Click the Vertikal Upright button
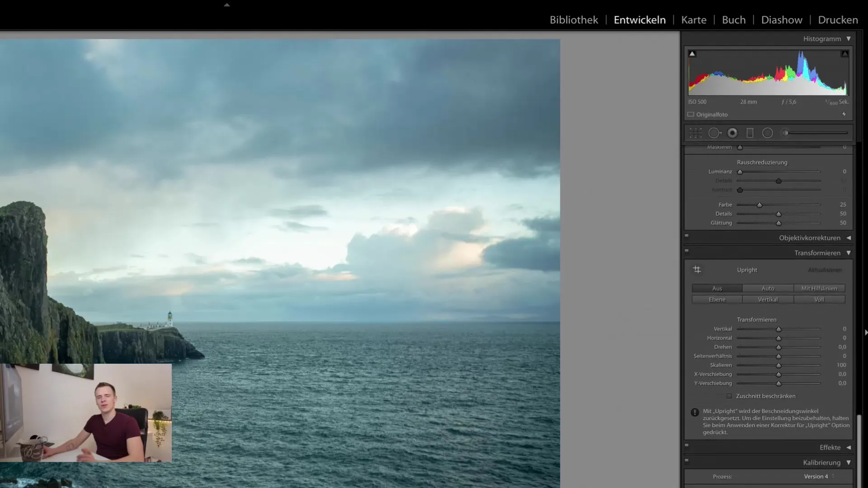 coord(768,299)
